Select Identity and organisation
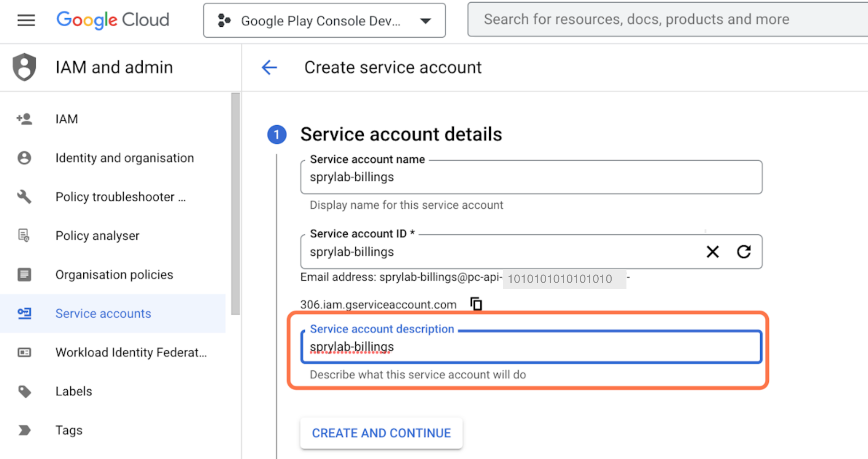The height and width of the screenshot is (459, 868). (124, 158)
